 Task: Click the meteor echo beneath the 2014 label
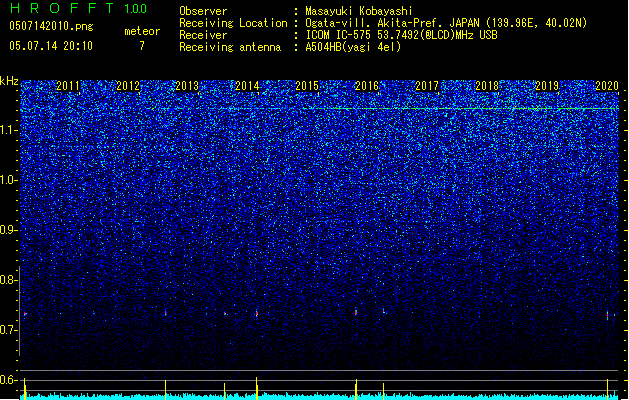coord(257,313)
